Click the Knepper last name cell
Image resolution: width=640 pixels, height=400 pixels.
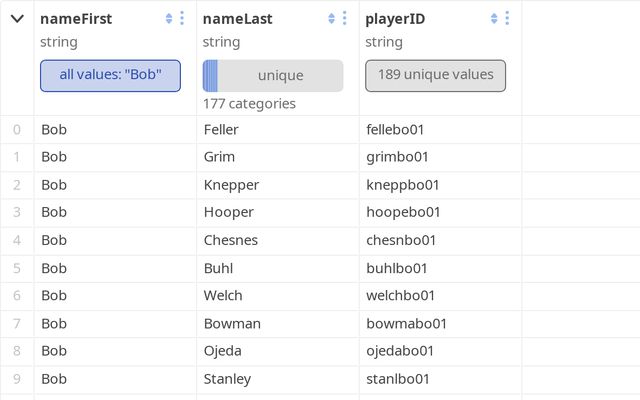pyautogui.click(x=231, y=185)
